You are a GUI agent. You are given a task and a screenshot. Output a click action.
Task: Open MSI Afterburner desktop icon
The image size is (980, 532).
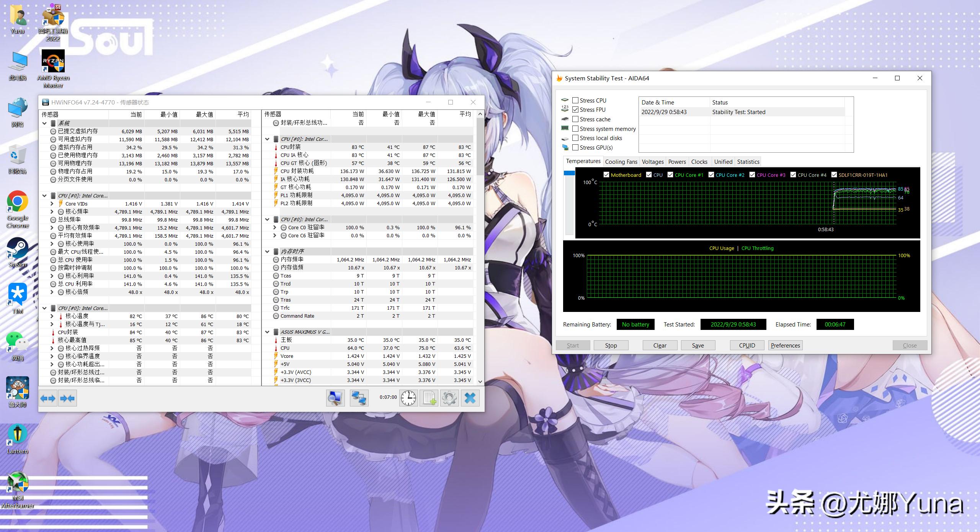point(17,483)
